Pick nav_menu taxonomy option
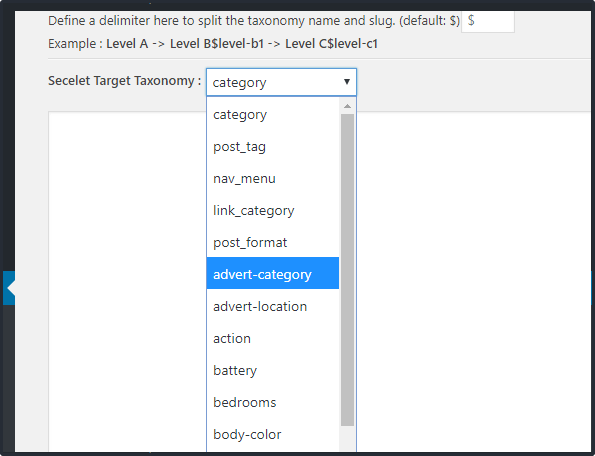 [x=273, y=178]
